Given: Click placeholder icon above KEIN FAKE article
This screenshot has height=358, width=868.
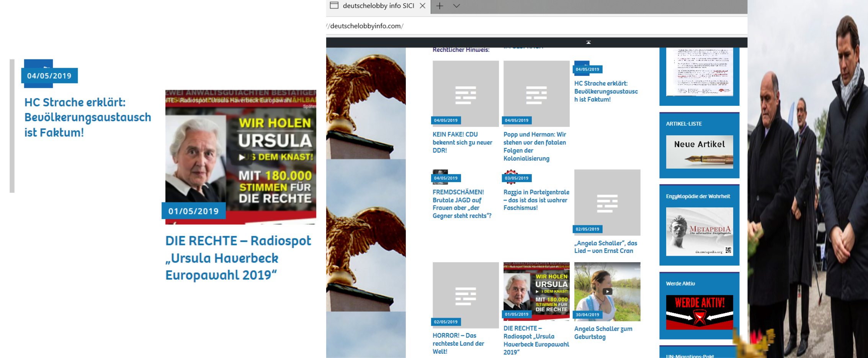Looking at the screenshot, I should pyautogui.click(x=465, y=95).
